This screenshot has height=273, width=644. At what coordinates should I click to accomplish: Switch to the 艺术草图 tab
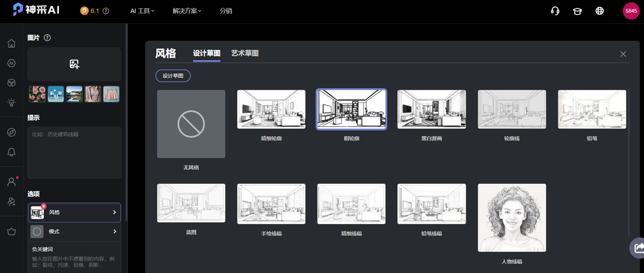coord(245,53)
